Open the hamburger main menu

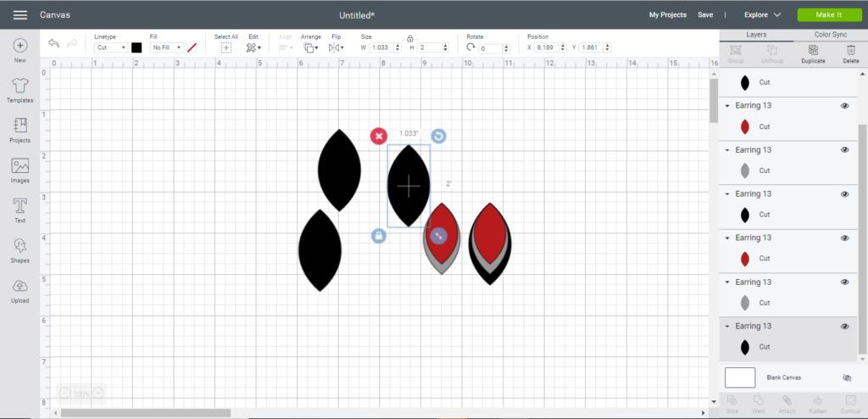pos(20,15)
